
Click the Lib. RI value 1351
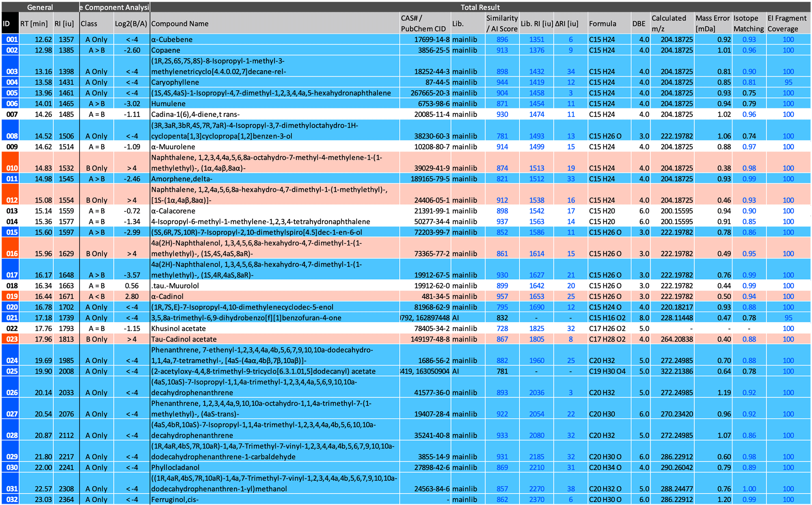coord(536,40)
